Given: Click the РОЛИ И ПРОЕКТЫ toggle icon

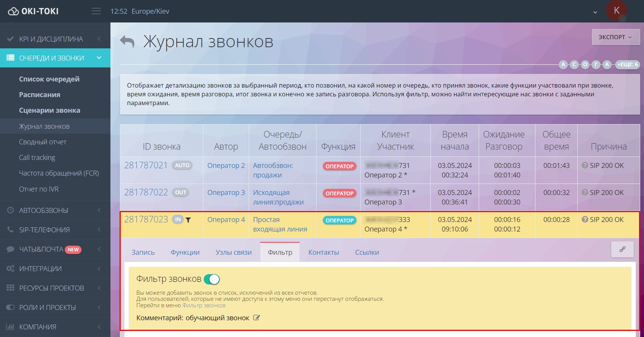Looking at the screenshot, I should pos(11,307).
